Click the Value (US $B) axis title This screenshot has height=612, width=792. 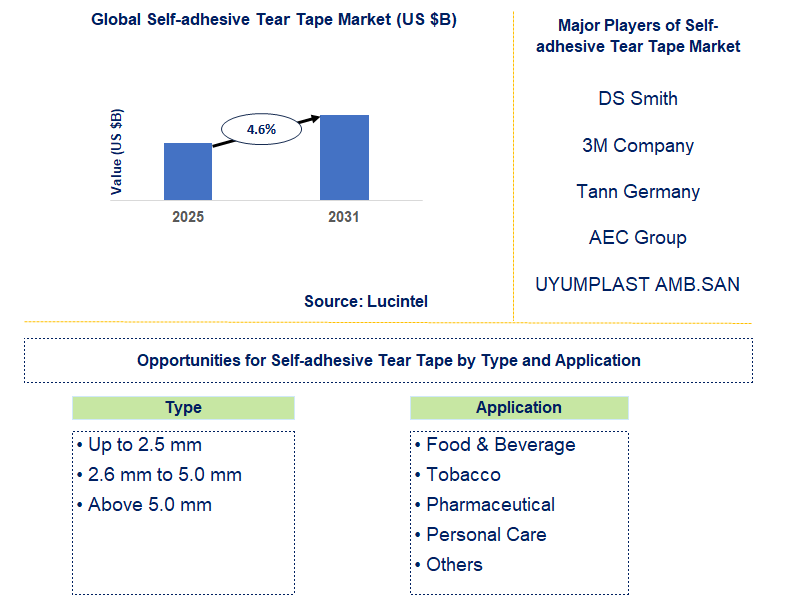click(116, 151)
